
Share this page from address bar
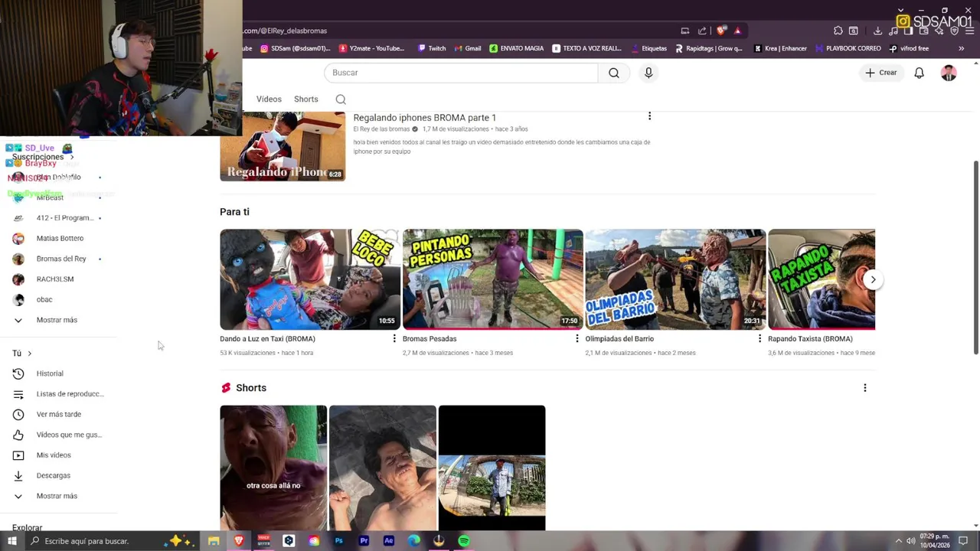[702, 31]
